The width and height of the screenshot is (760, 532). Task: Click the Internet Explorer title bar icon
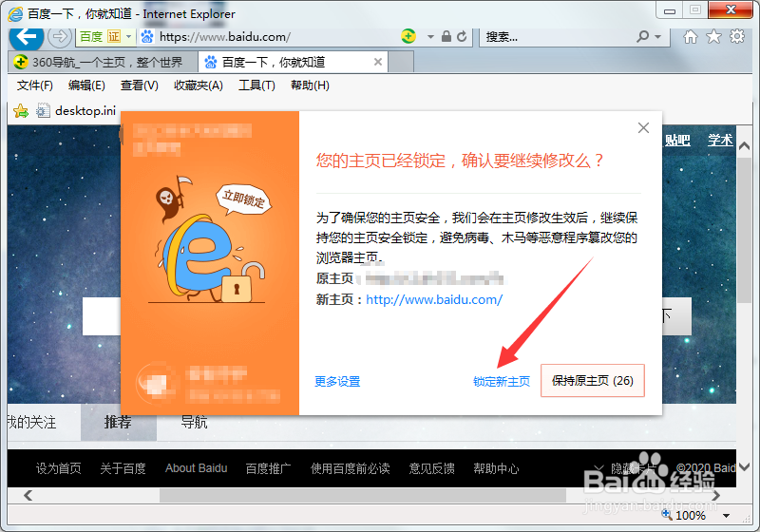pyautogui.click(x=15, y=13)
